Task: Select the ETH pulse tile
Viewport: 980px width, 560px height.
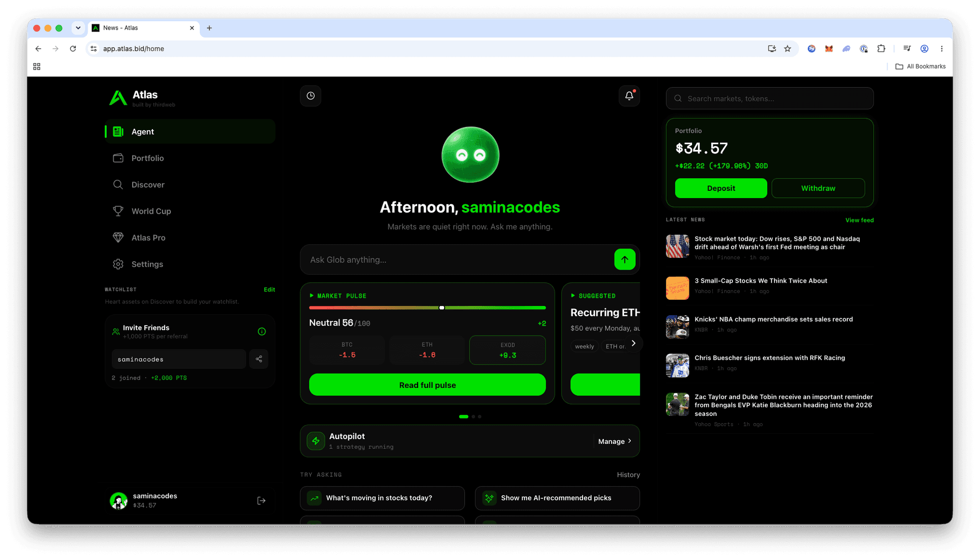Action: 427,350
